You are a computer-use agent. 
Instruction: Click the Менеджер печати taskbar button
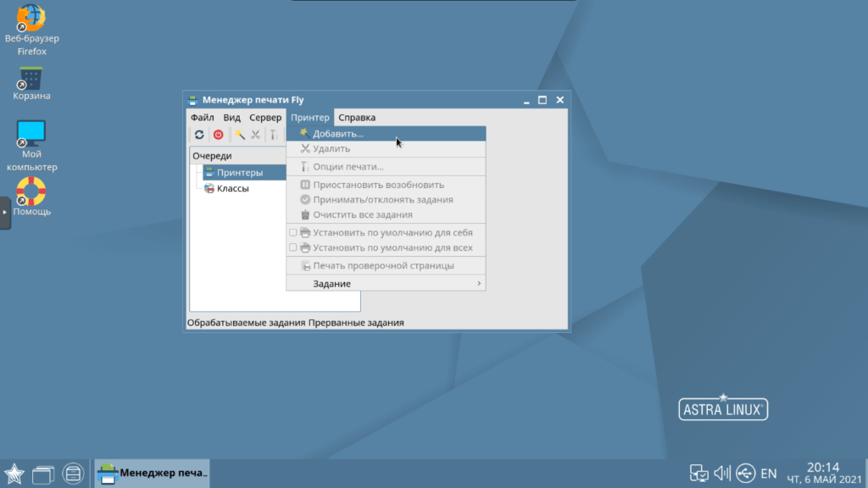coord(153,473)
